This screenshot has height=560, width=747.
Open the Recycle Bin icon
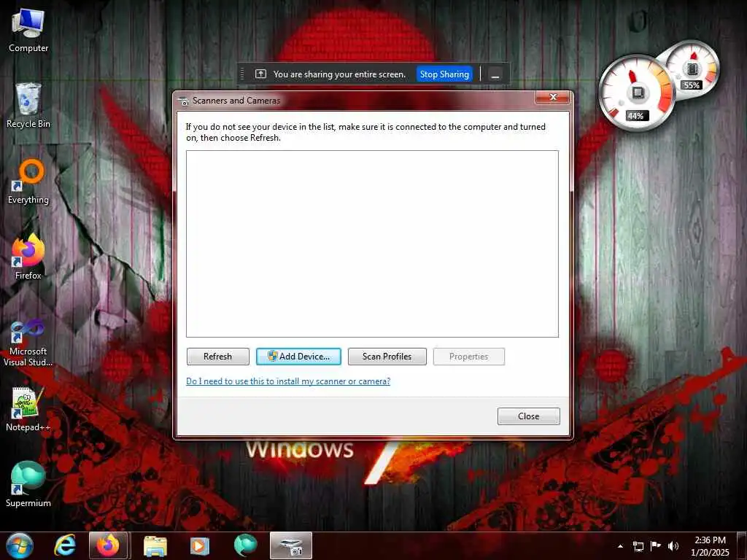point(28,106)
